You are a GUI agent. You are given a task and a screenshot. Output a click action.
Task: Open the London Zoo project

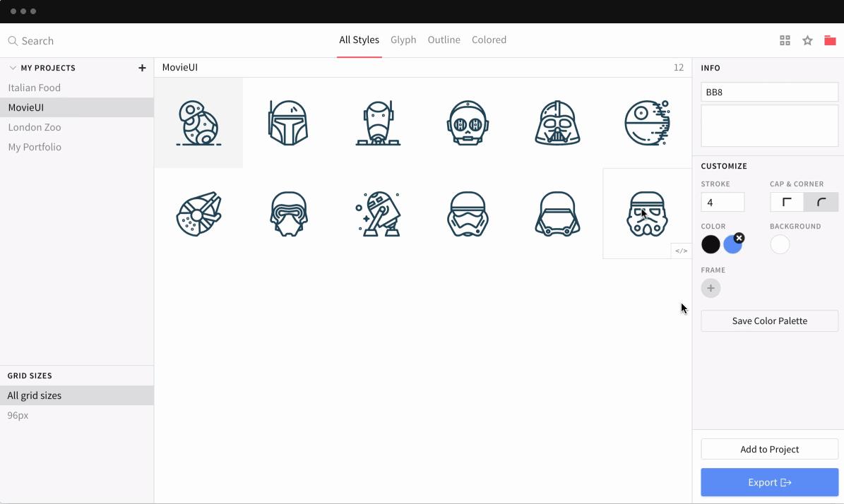(x=77, y=128)
